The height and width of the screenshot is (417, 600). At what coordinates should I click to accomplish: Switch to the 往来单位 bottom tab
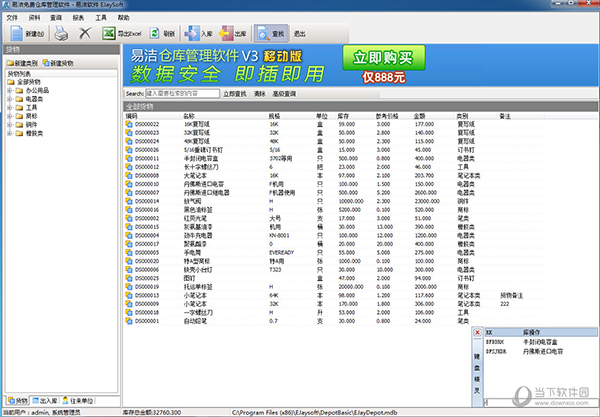pyautogui.click(x=78, y=401)
